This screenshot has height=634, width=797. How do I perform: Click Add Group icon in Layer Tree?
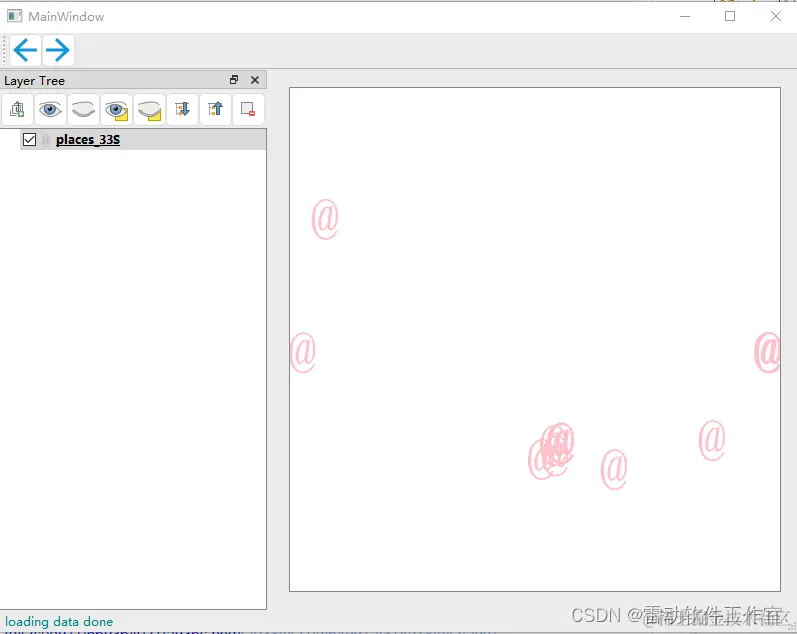pyautogui.click(x=18, y=109)
